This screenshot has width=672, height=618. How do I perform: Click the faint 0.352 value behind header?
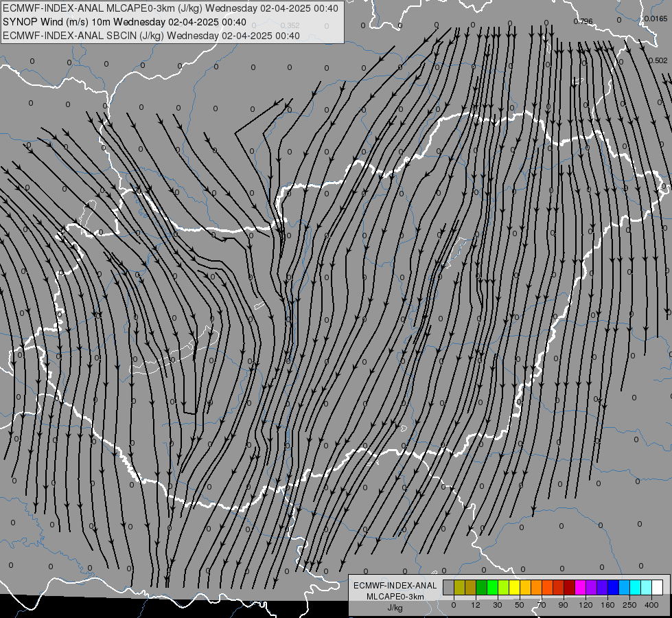tap(290, 25)
